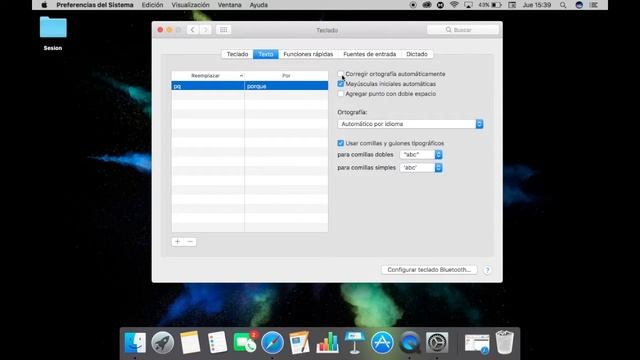Open Launchpad rocket icon in Dock
The image size is (640, 360).
click(x=162, y=342)
